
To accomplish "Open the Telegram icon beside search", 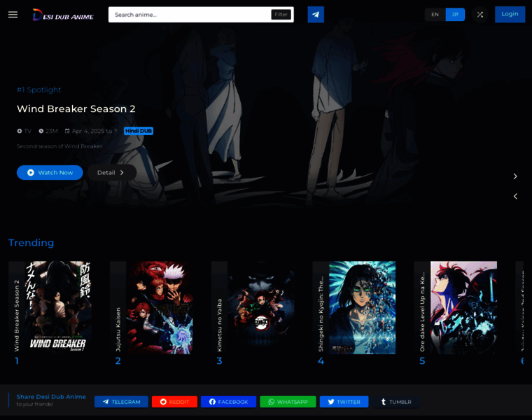I will (x=316, y=15).
